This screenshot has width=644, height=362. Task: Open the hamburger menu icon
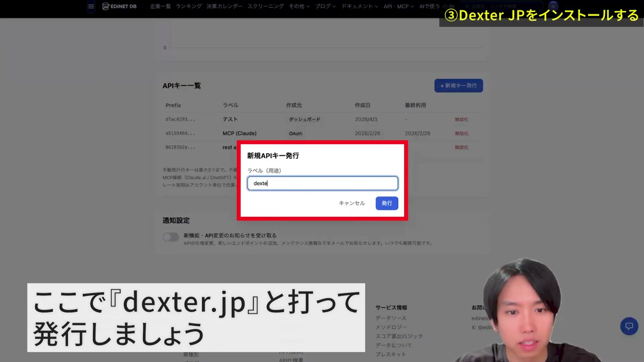pyautogui.click(x=91, y=6)
